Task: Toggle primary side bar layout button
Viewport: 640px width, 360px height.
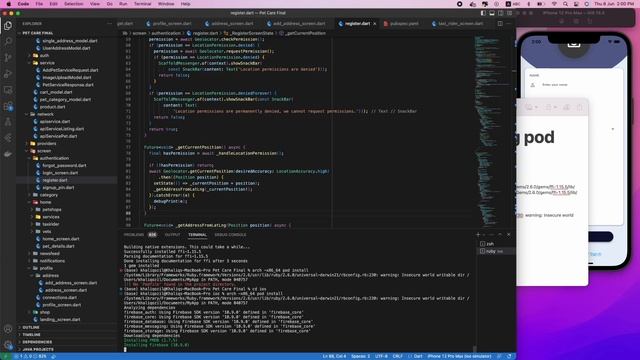Action: (483, 13)
